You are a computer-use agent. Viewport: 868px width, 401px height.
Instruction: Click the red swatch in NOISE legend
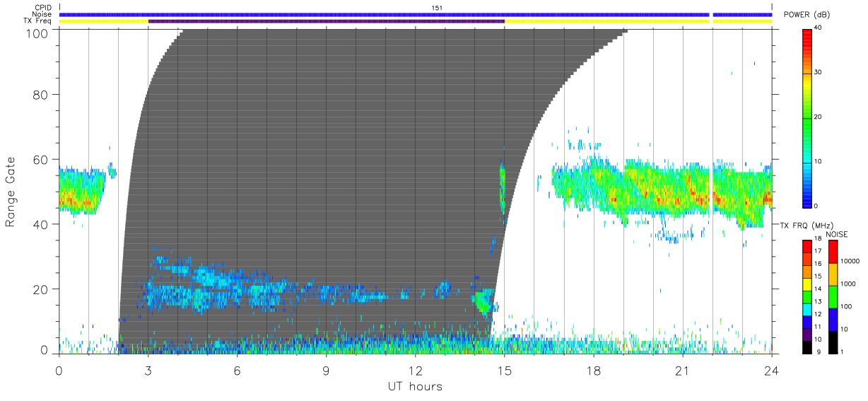pyautogui.click(x=833, y=252)
